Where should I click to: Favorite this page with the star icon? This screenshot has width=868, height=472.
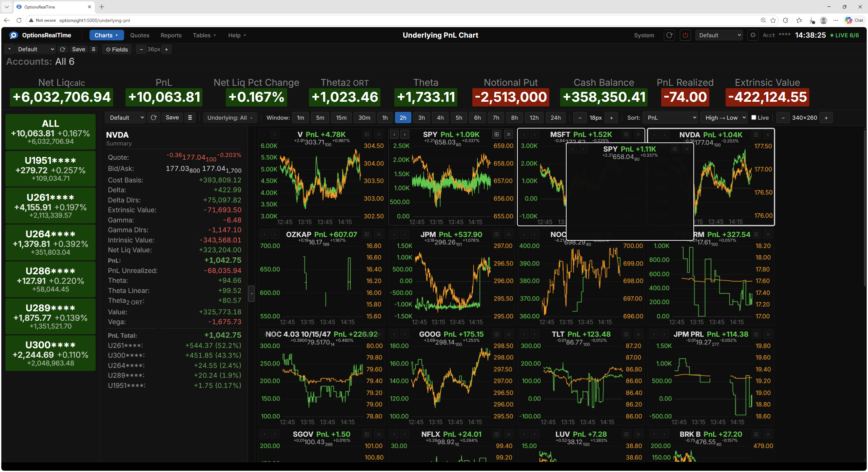pyautogui.click(x=773, y=20)
